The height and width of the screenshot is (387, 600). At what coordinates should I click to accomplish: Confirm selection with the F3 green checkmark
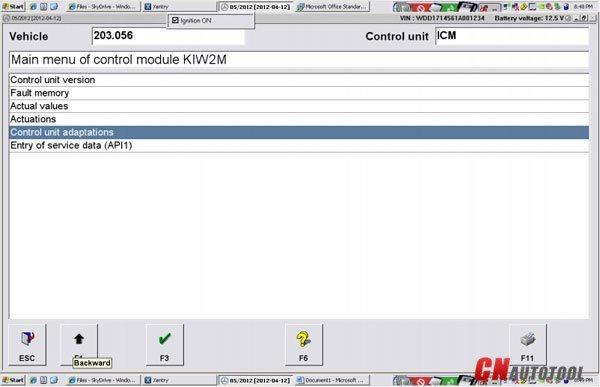pos(165,345)
